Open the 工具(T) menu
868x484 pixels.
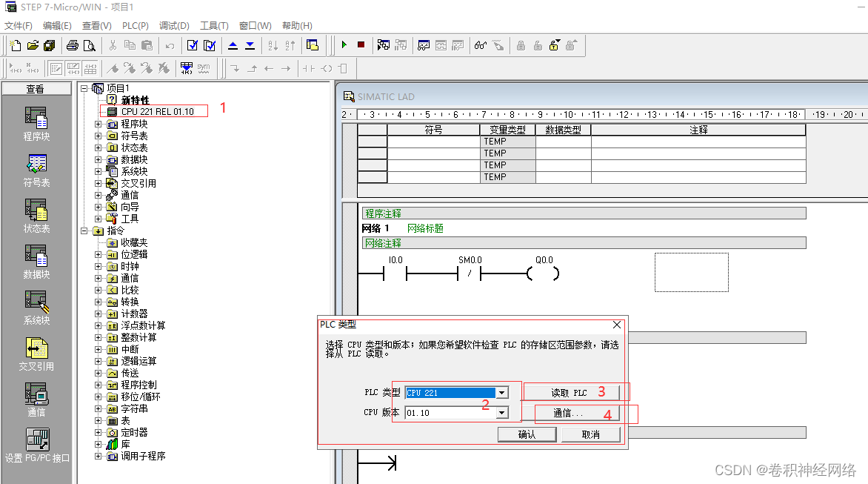(x=214, y=25)
